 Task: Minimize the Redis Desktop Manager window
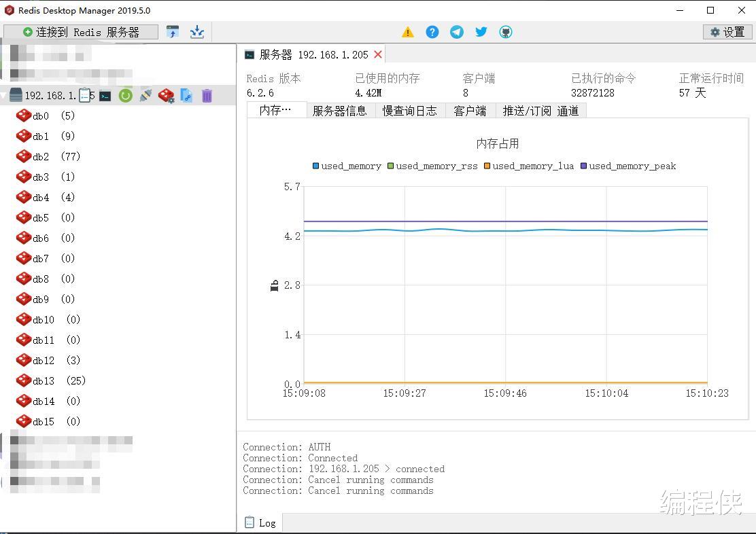680,10
